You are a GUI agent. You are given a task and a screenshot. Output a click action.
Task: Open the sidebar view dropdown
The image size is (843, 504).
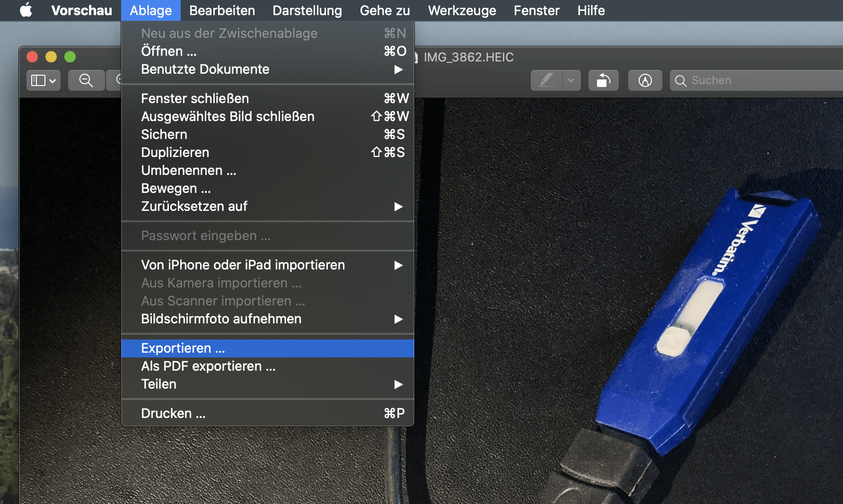(x=43, y=80)
